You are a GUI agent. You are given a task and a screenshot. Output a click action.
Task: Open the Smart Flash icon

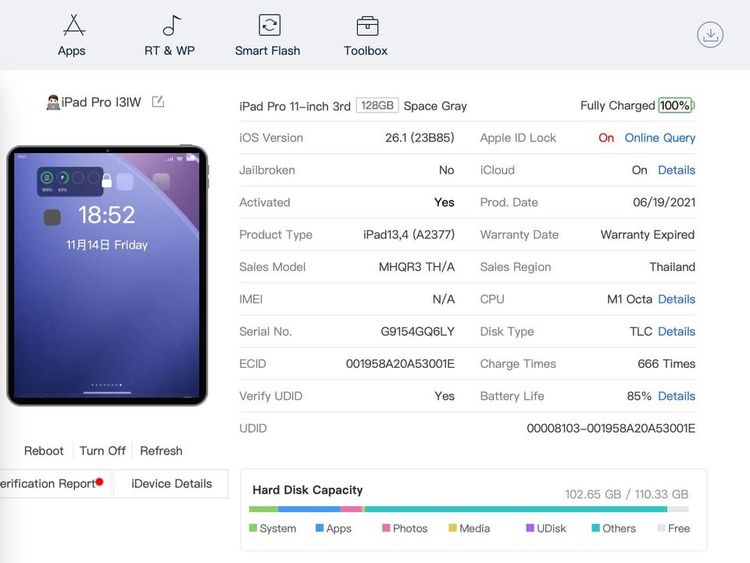pyautogui.click(x=269, y=25)
